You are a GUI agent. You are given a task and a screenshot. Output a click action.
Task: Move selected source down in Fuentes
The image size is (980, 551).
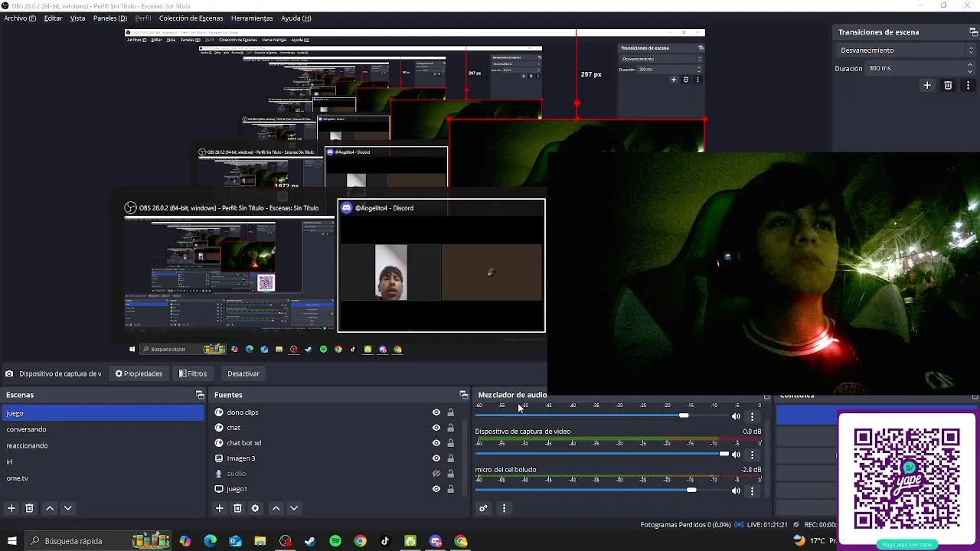click(293, 508)
